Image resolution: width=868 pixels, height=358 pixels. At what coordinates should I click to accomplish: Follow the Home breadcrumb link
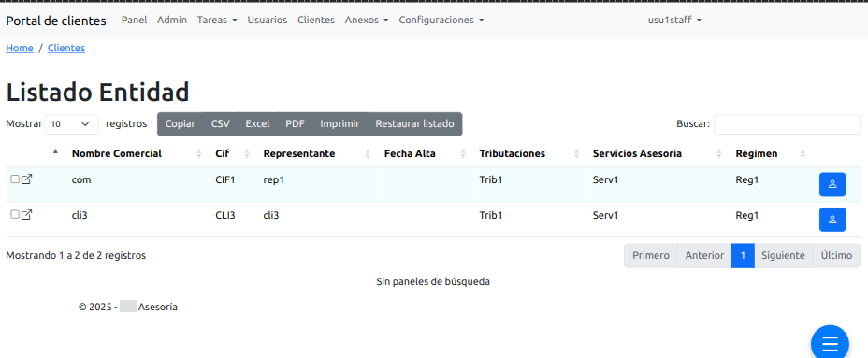coord(20,49)
